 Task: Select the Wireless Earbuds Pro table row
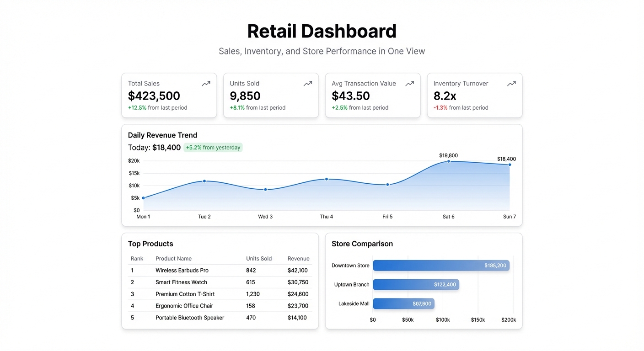point(220,270)
